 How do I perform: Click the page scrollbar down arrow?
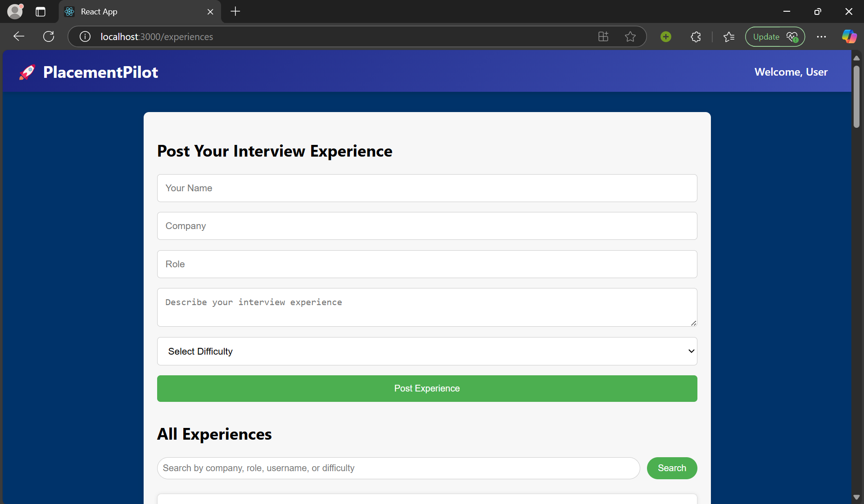(856, 497)
